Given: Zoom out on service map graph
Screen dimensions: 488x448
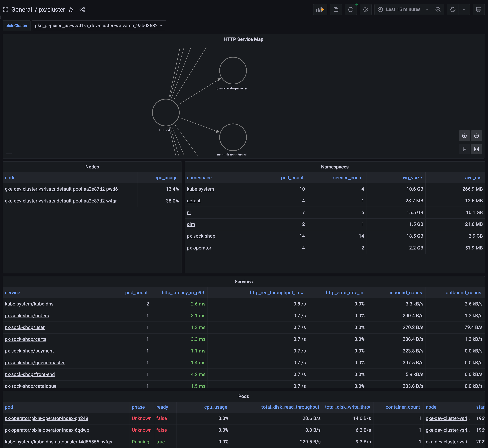Looking at the screenshot, I should (x=476, y=136).
